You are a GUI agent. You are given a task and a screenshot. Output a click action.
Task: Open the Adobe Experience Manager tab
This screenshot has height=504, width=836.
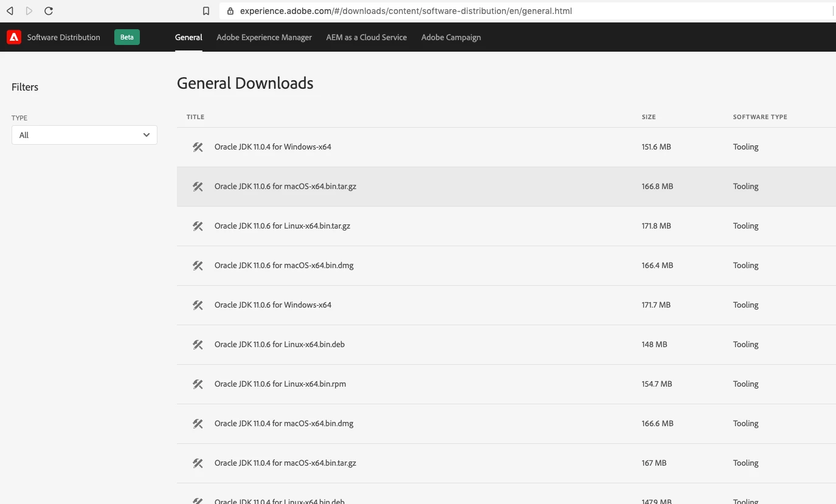click(264, 37)
